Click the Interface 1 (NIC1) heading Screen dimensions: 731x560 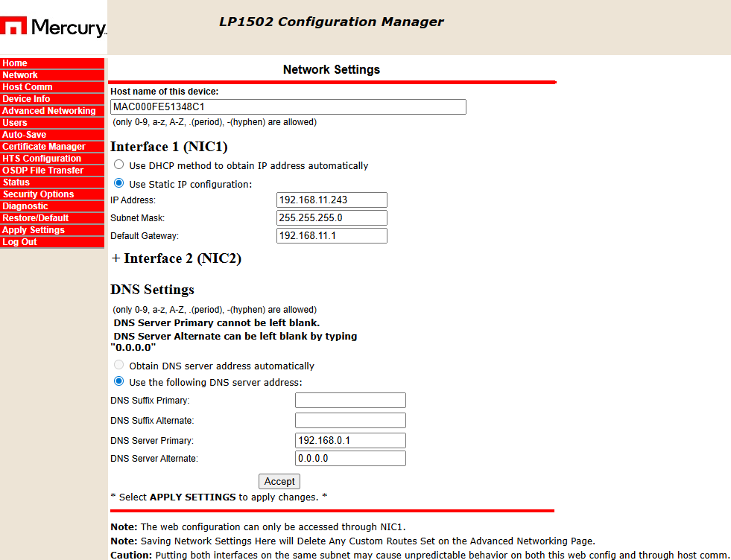click(x=168, y=147)
